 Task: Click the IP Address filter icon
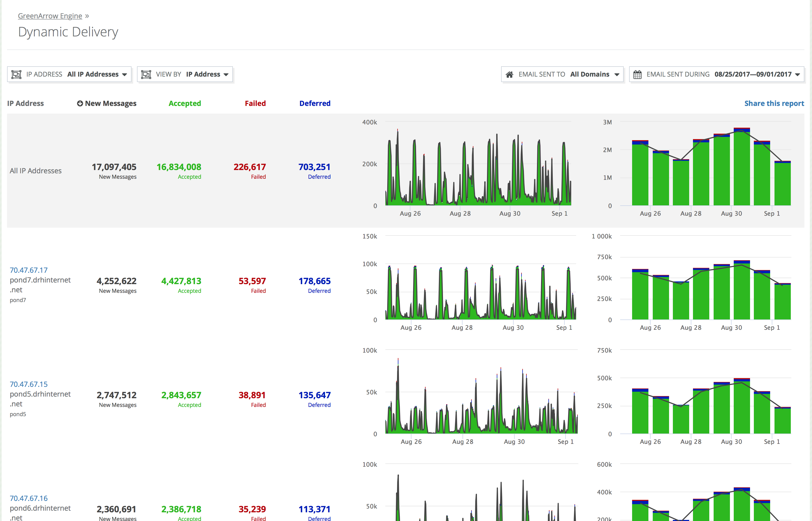[x=16, y=74]
